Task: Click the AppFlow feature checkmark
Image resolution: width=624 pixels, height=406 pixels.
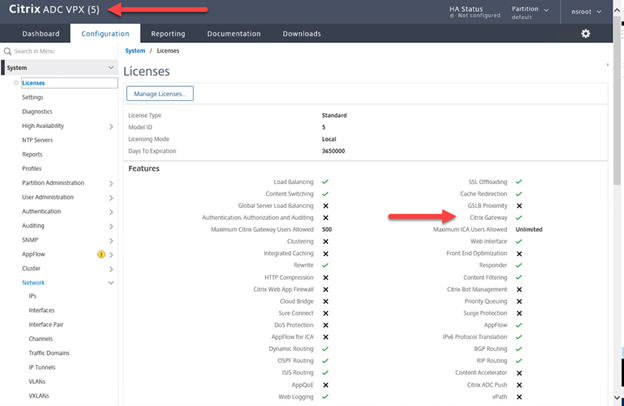Action: [x=519, y=325]
